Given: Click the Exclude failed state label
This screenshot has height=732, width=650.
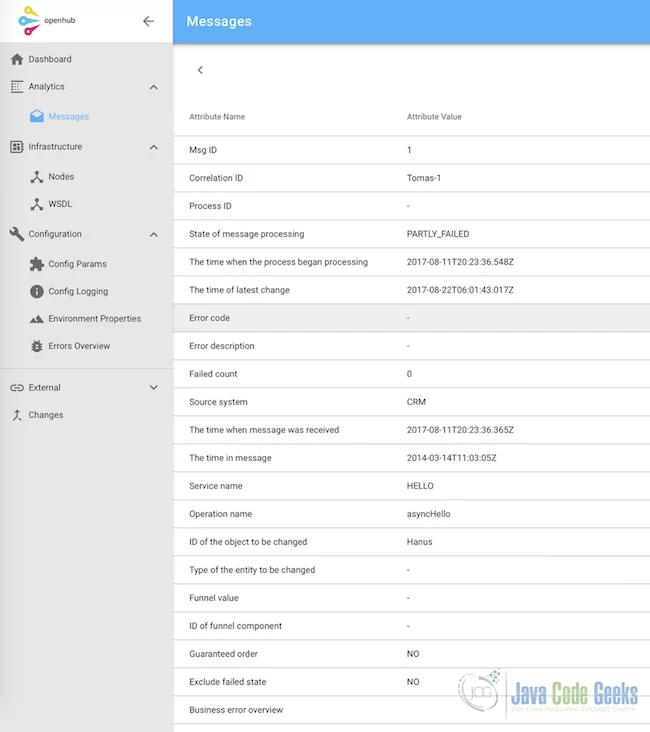Looking at the screenshot, I should coord(228,682).
